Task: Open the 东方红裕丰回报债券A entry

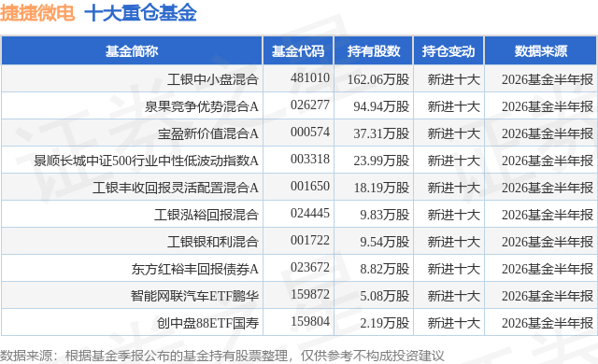Action: (x=195, y=269)
